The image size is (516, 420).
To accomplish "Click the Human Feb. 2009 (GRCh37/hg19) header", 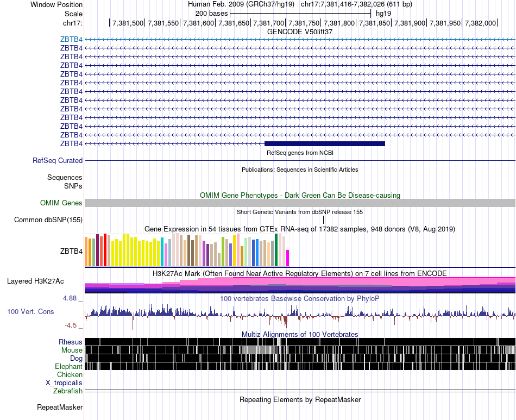I will [241, 4].
